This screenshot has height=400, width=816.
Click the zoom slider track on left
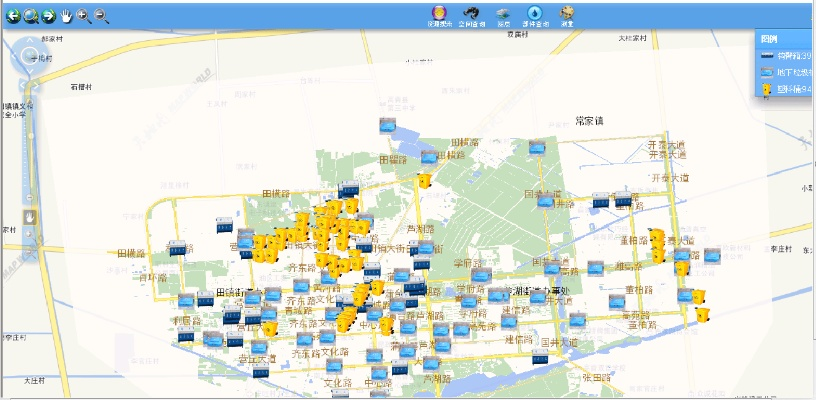32,150
